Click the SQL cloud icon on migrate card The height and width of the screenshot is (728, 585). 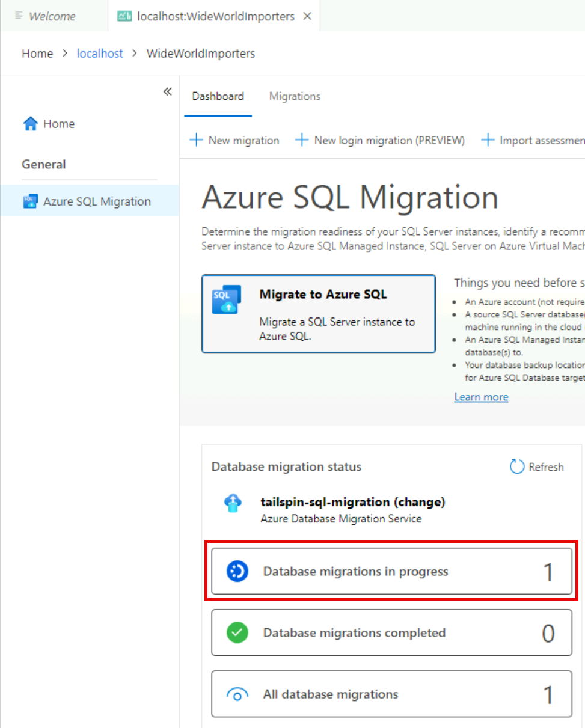pos(227,299)
